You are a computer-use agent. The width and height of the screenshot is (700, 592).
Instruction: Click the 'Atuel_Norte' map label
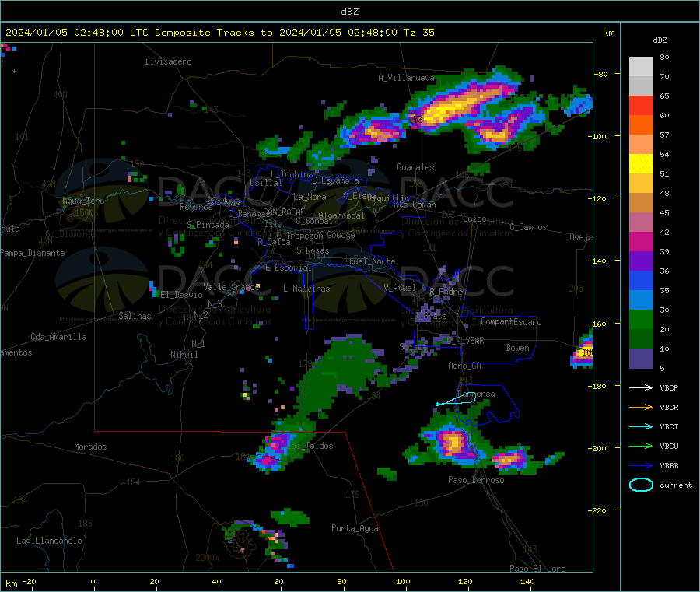click(369, 261)
